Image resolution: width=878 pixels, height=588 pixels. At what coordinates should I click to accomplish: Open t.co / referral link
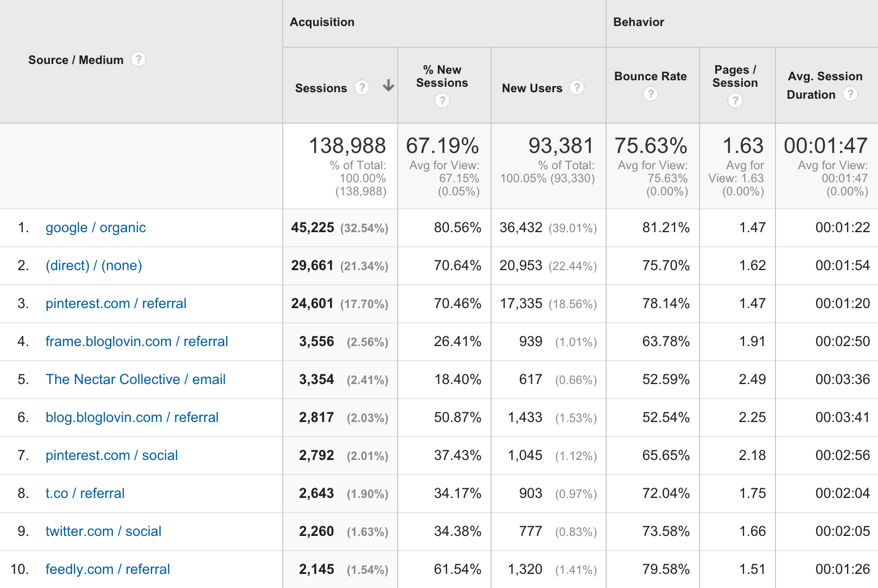coord(85,493)
